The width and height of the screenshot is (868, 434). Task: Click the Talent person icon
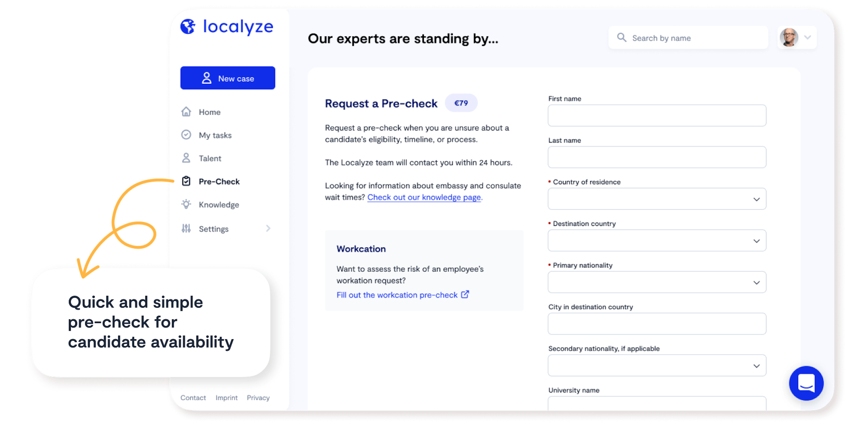pos(186,158)
